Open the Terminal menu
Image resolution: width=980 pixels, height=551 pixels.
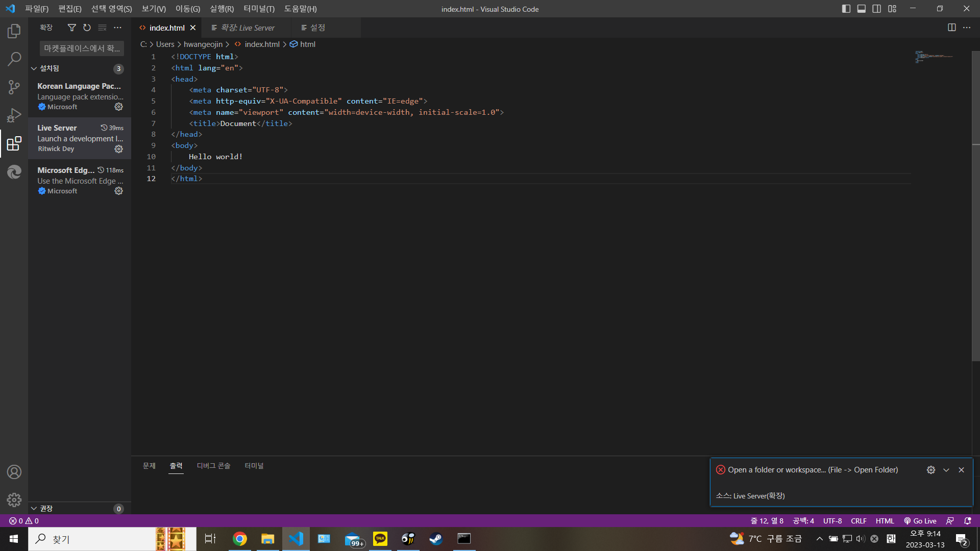pos(259,9)
